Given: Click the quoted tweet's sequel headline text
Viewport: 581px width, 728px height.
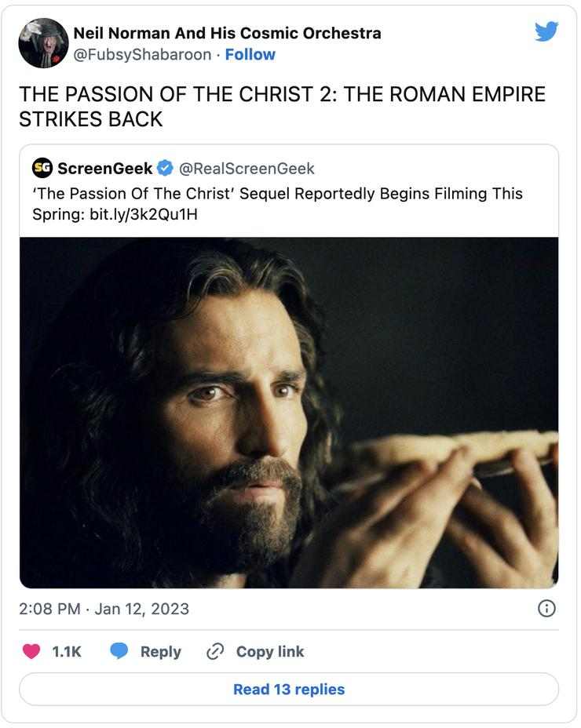Looking at the screenshot, I should coord(277,203).
